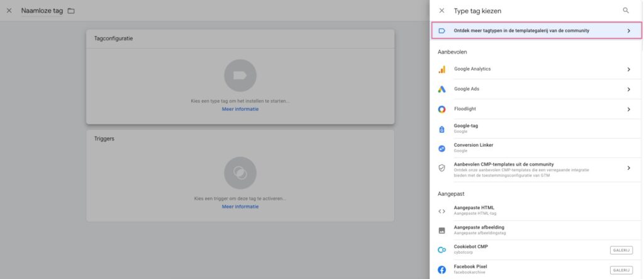Edit the Naamloze tag title
Screen dimensions: 644x279
coord(42,11)
